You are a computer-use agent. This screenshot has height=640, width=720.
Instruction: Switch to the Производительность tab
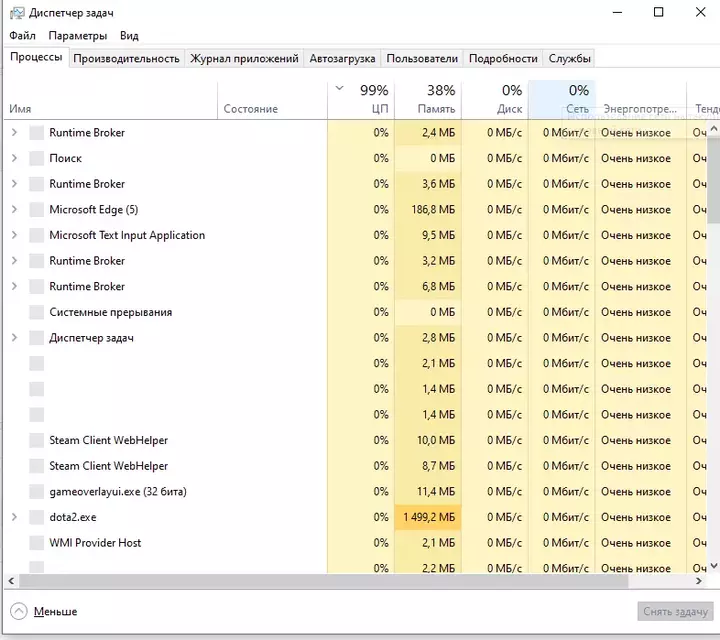point(126,59)
